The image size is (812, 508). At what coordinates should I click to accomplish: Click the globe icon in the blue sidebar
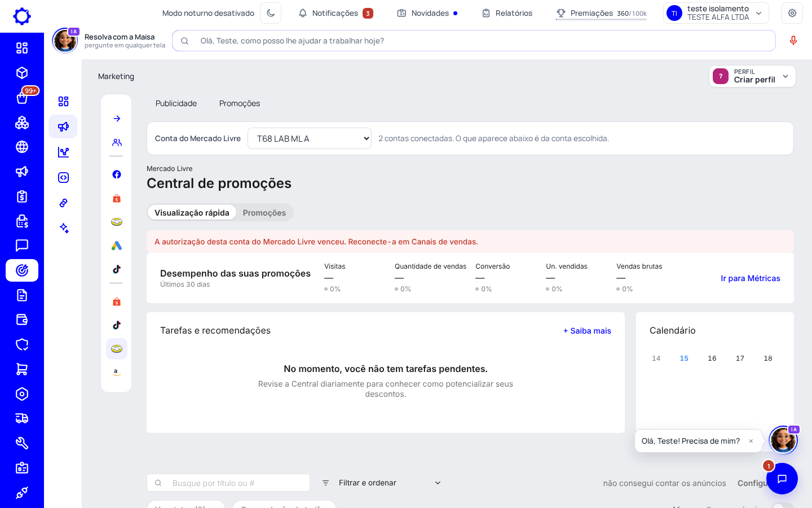click(x=22, y=147)
